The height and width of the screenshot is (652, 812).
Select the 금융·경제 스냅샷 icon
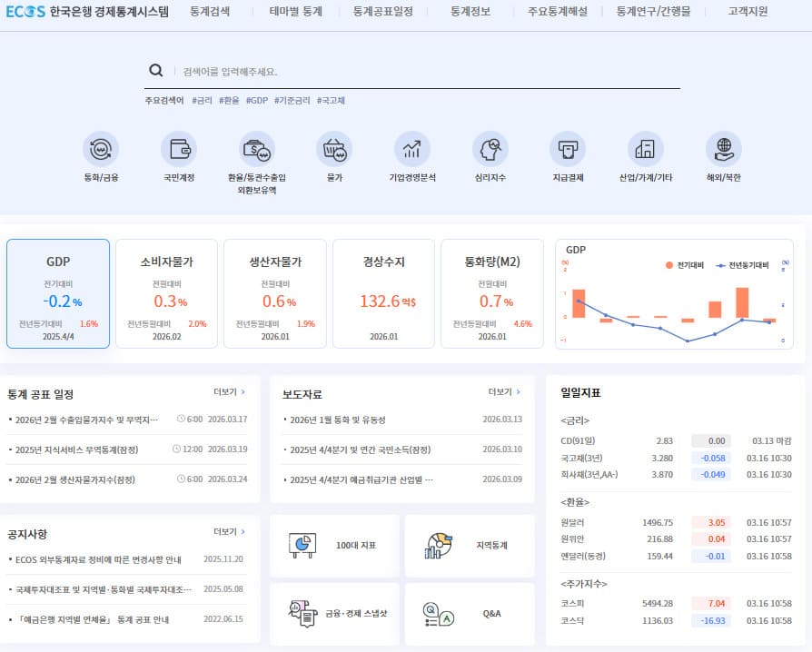click(x=302, y=614)
